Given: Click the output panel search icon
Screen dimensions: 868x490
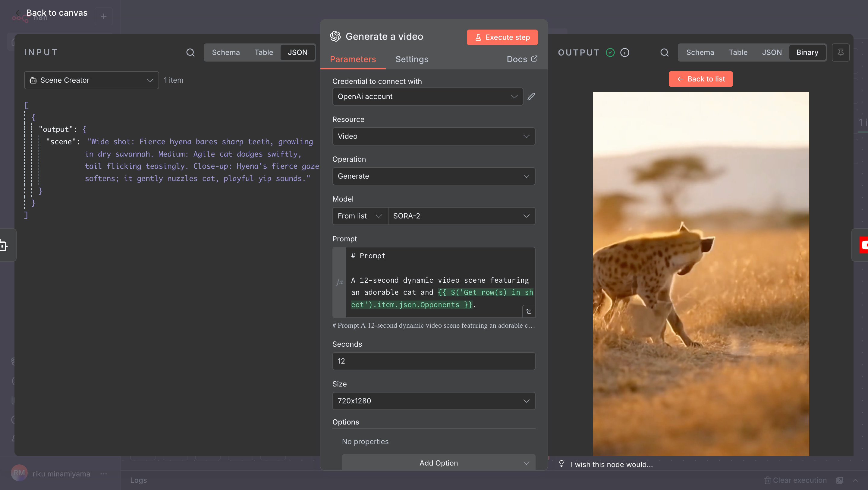Looking at the screenshot, I should (664, 52).
